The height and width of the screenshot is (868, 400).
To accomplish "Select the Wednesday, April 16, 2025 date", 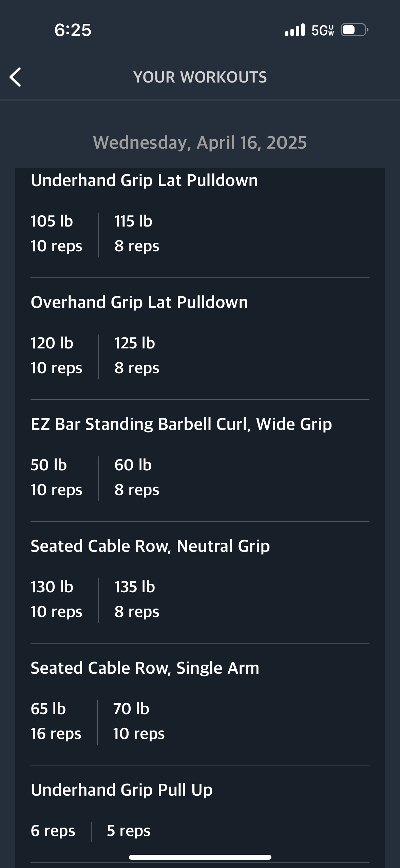I will click(200, 142).
